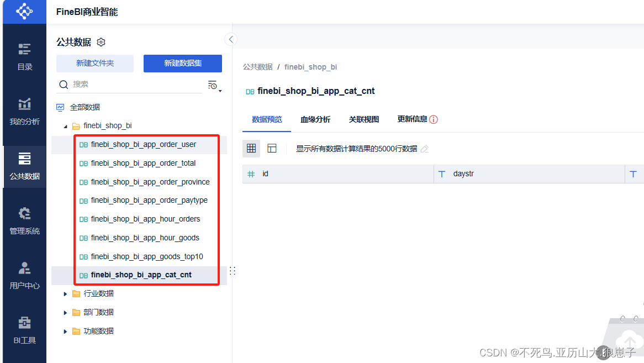Open BI工具 in the sidebar
Screen dimensions: 644x363
click(x=24, y=330)
